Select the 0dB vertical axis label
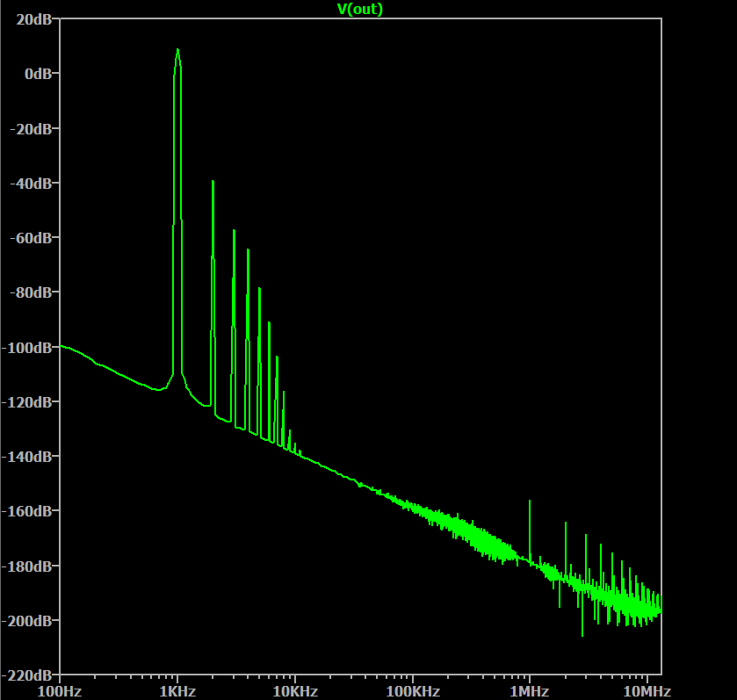 (38, 74)
